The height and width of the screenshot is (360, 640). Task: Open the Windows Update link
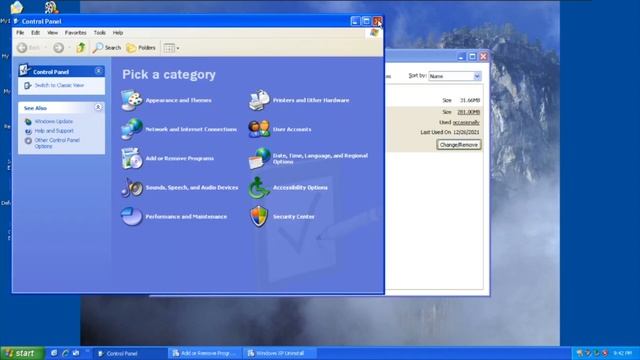point(54,121)
